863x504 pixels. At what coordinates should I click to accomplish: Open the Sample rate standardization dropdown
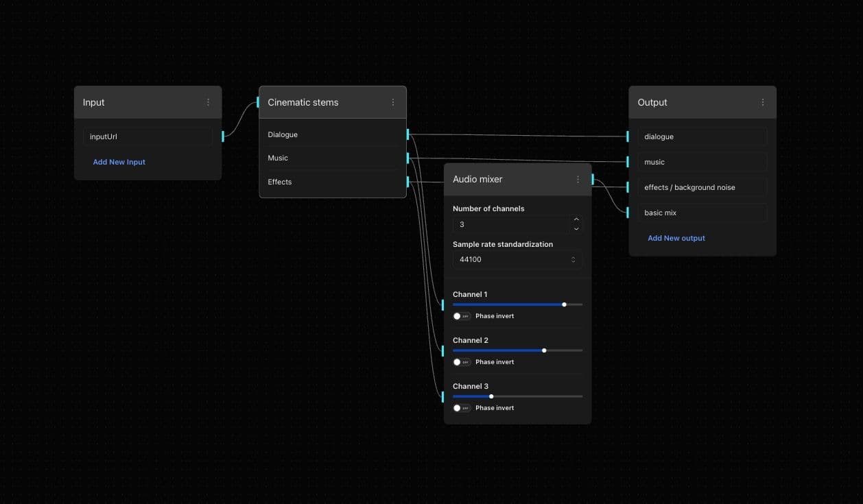point(517,259)
